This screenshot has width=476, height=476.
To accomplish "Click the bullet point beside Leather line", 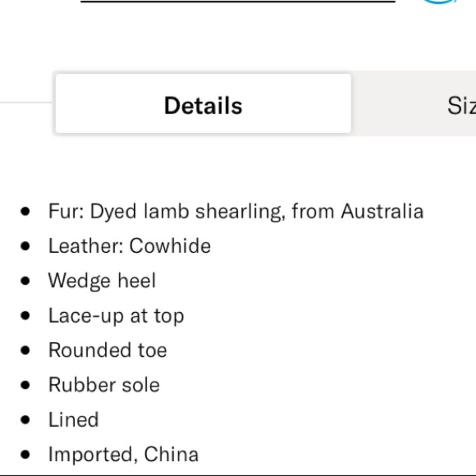I will (26, 246).
